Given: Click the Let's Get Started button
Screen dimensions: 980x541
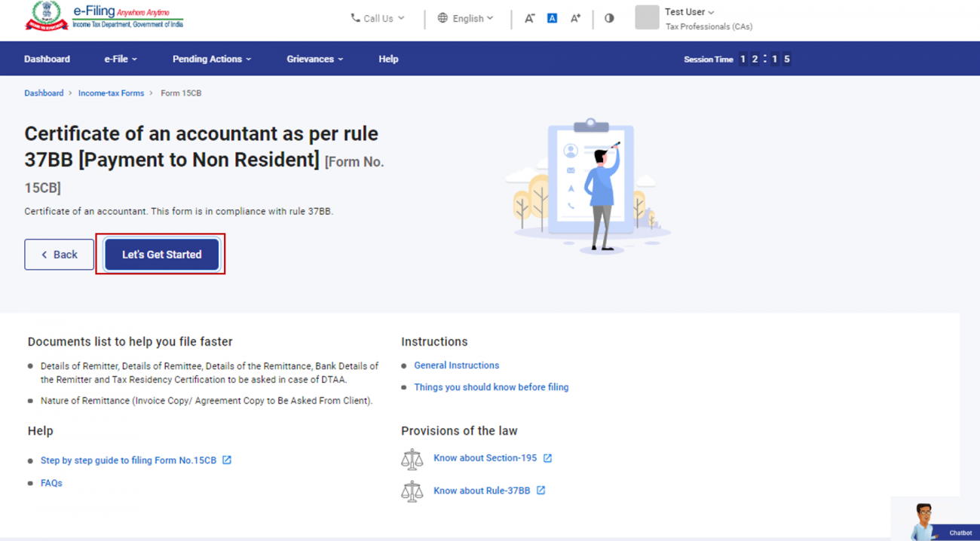Looking at the screenshot, I should click(161, 254).
